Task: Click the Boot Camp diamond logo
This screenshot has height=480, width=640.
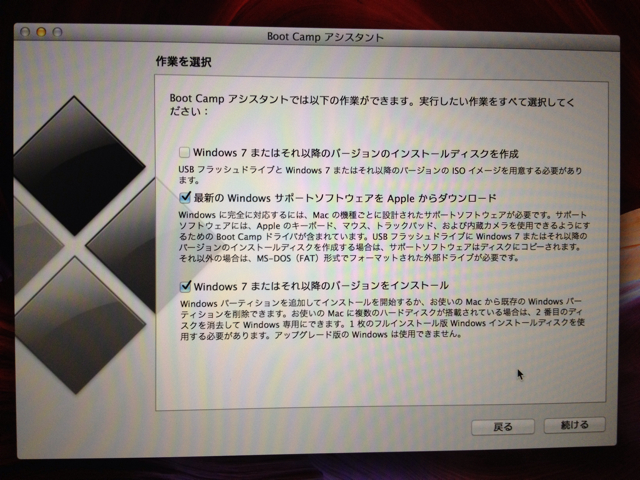Action: pyautogui.click(x=80, y=245)
